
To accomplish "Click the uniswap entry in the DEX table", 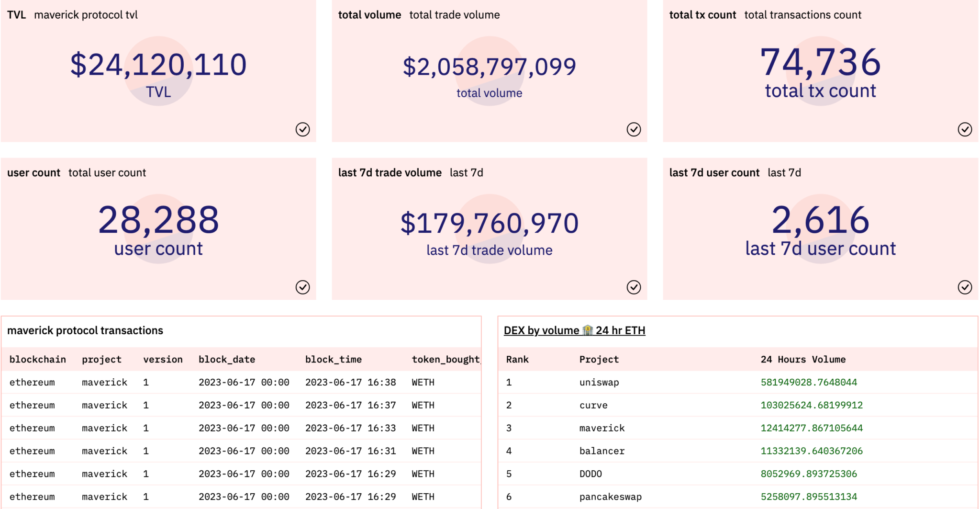I will [x=599, y=382].
